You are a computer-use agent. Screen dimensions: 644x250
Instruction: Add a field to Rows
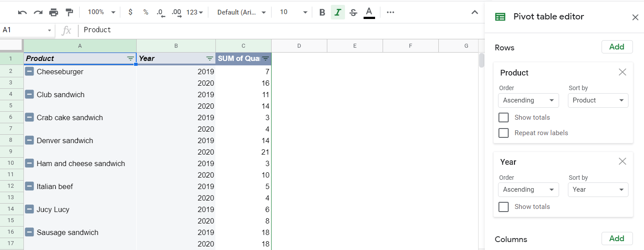pyautogui.click(x=617, y=47)
